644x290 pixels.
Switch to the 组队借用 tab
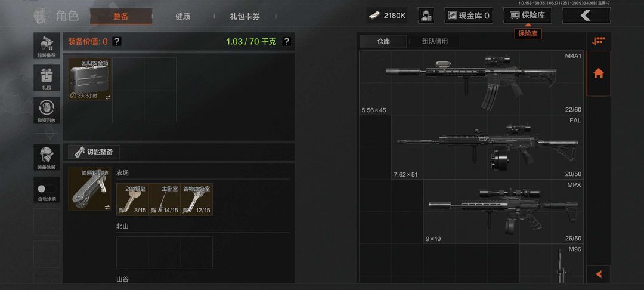click(435, 42)
